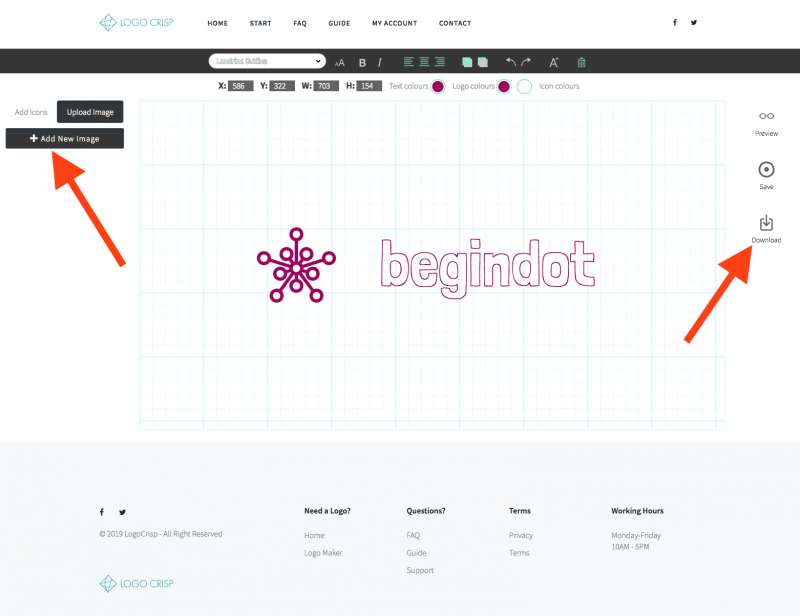Open the footer Privacy link
Viewport: 800px width, 616px height.
point(520,535)
